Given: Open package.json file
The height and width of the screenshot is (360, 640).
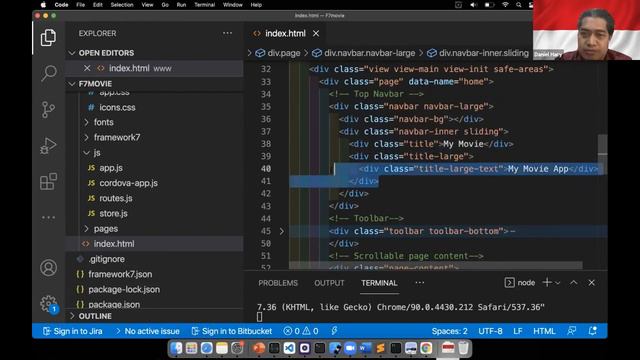Looking at the screenshot, I should pyautogui.click(x=114, y=304).
